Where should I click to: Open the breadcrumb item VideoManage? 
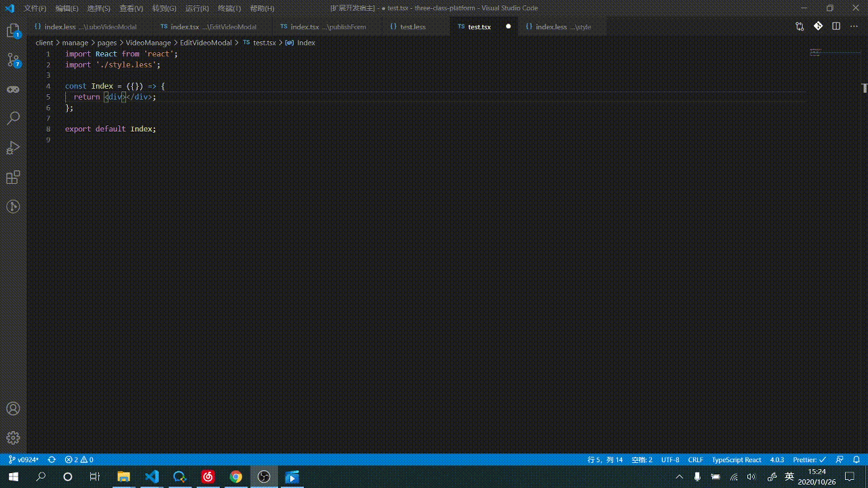148,42
